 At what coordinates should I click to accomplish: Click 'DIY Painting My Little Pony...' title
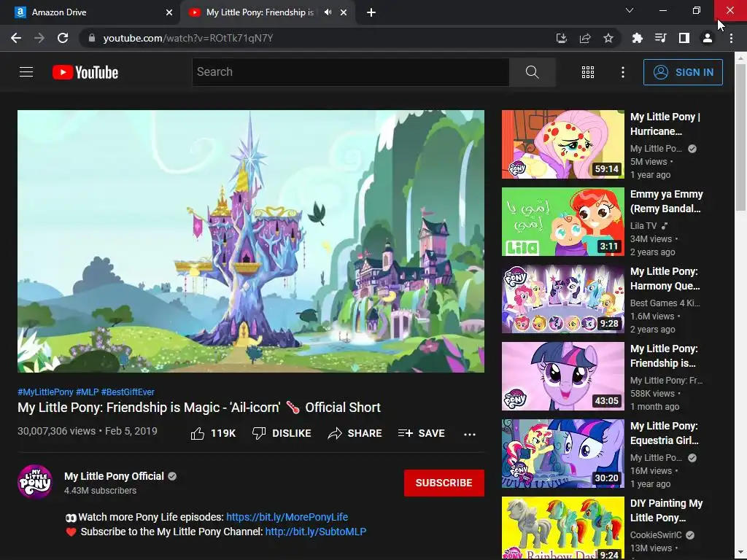pyautogui.click(x=667, y=510)
